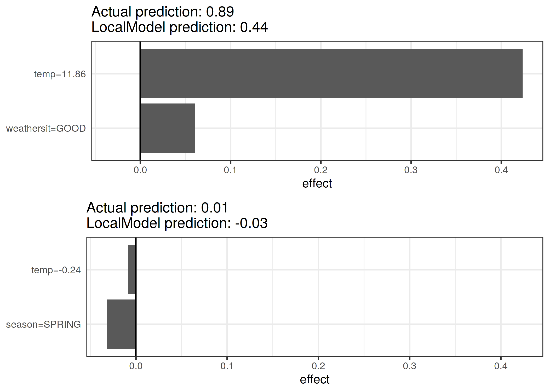The width and height of the screenshot is (549, 392).
Task: Select the season=SPRING bar
Action: 121,324
